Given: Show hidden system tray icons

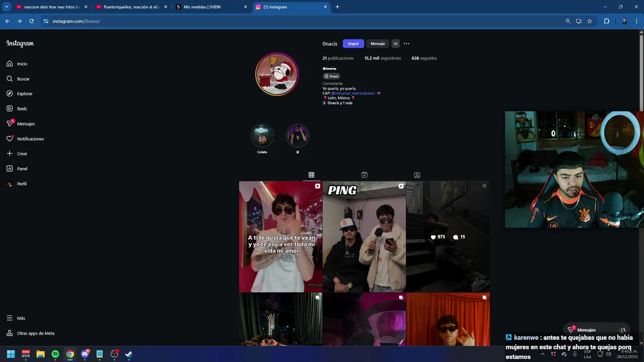Looking at the screenshot, I should click(x=542, y=354).
